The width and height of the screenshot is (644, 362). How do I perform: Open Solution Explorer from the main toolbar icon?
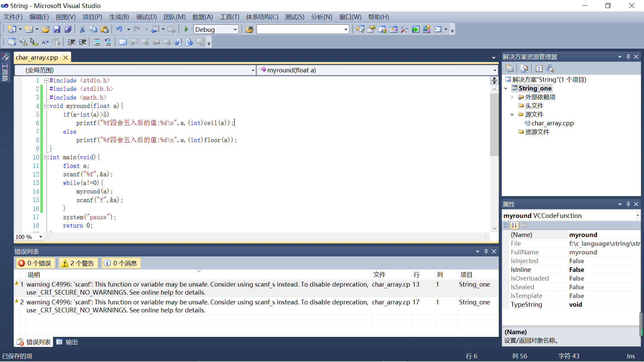(360, 29)
